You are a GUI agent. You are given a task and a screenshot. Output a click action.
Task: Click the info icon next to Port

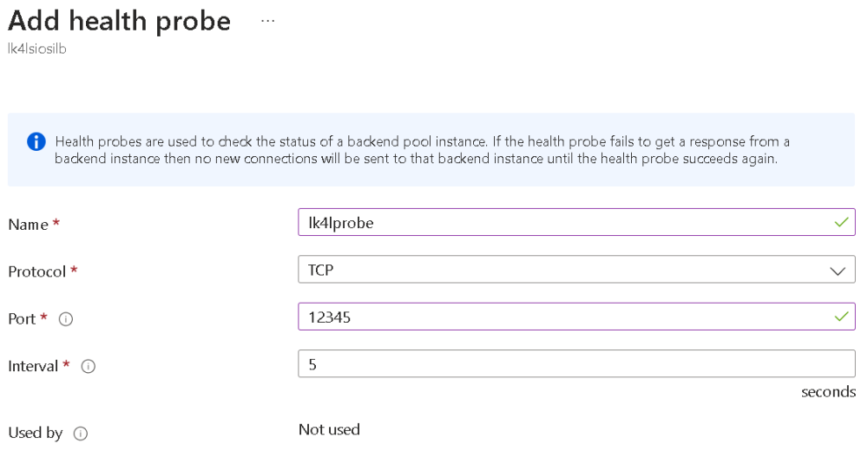click(x=65, y=319)
